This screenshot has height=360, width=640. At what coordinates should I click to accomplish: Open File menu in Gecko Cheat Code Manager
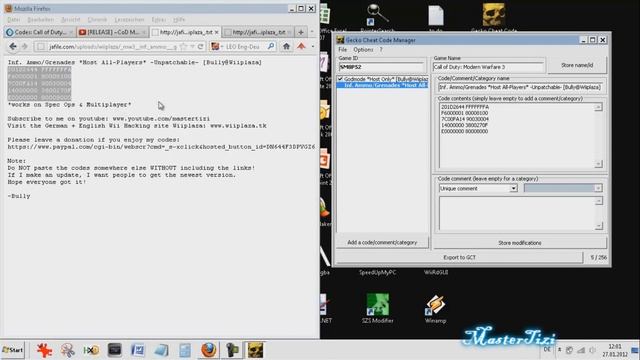click(342, 49)
